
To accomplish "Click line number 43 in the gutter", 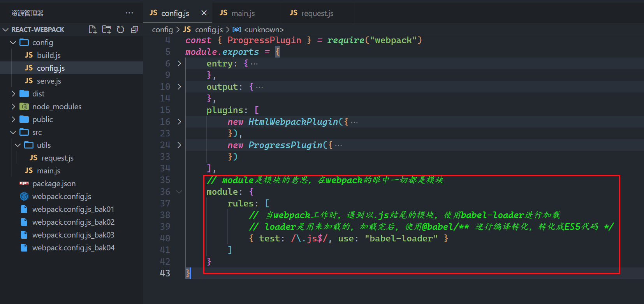I will click(x=165, y=273).
